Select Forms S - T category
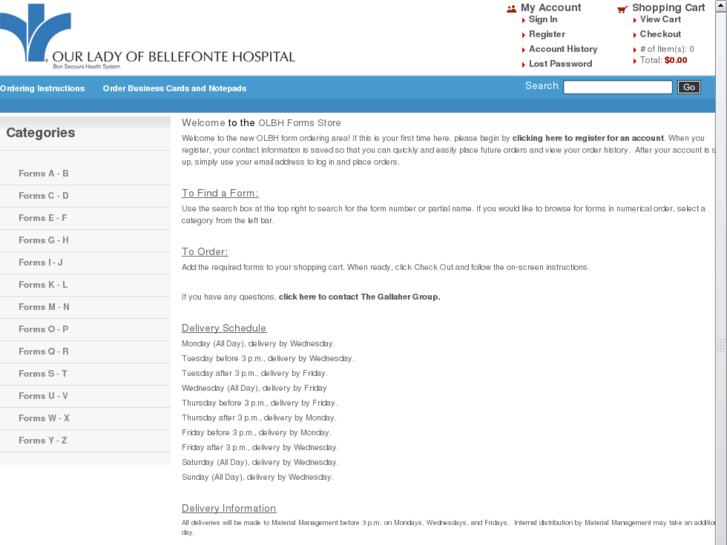Image resolution: width=727 pixels, height=545 pixels. pos(43,374)
